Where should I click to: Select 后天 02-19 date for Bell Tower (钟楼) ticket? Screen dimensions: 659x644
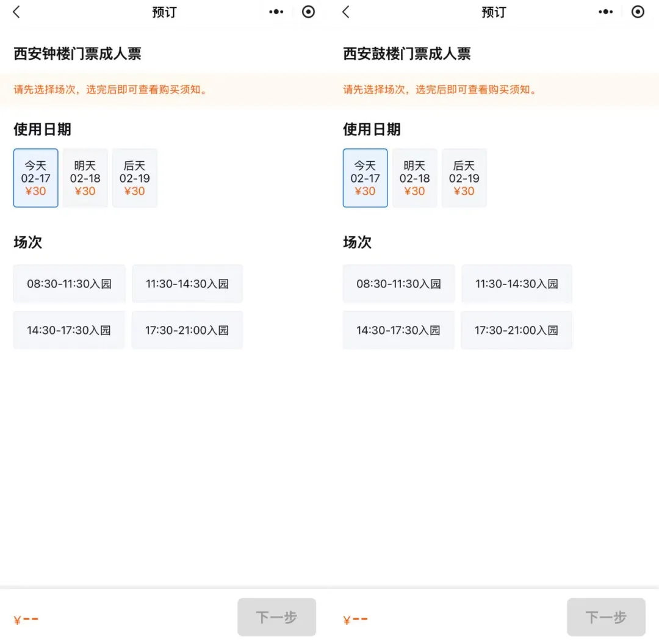pyautogui.click(x=134, y=178)
